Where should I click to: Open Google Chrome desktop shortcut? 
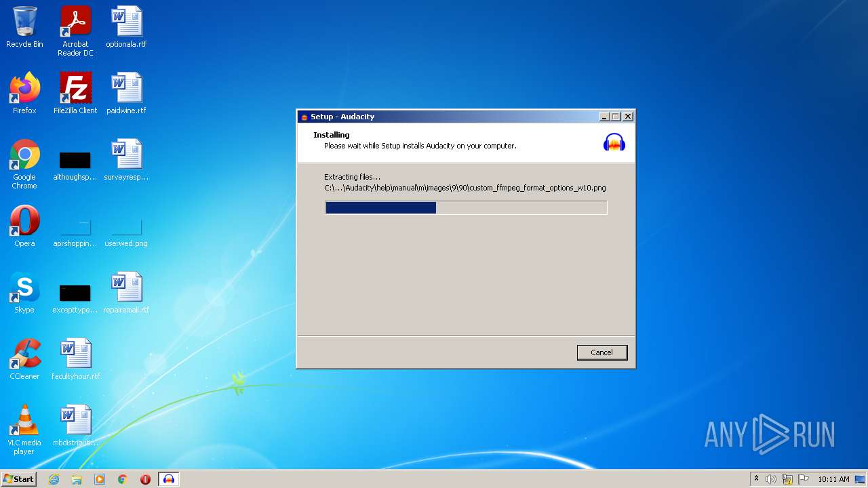coord(24,165)
